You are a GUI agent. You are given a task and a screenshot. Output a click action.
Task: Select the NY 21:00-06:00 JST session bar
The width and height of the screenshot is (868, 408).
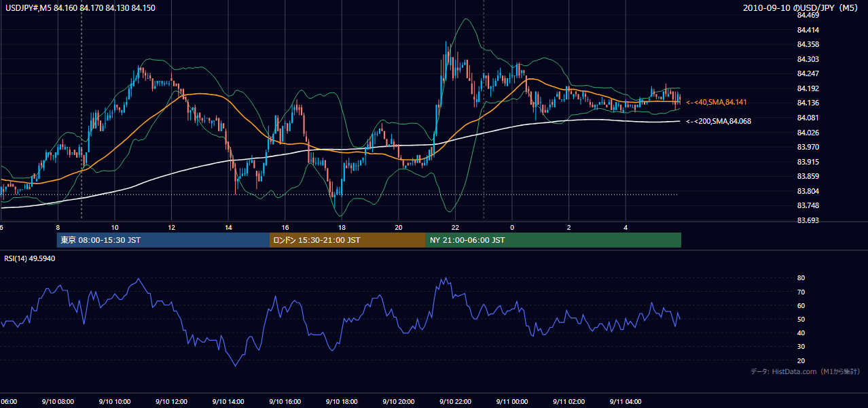tap(554, 240)
